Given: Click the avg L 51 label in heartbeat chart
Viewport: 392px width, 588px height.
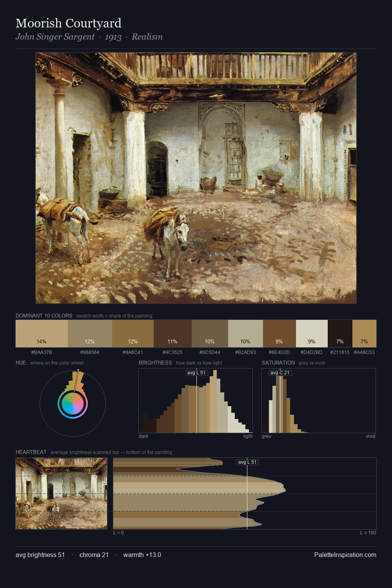Looking at the screenshot, I should tap(247, 462).
